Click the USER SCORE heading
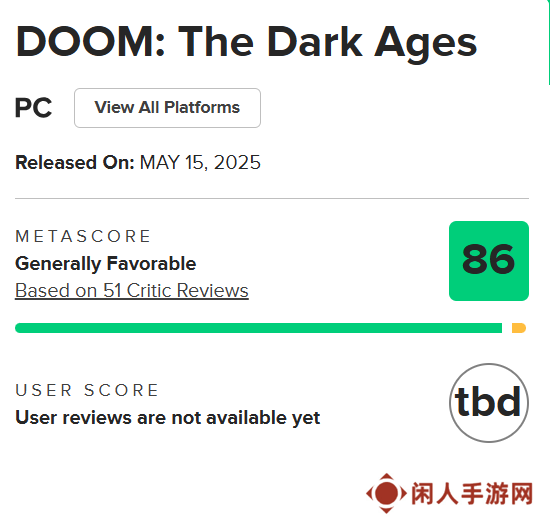This screenshot has width=550, height=519. [x=87, y=390]
